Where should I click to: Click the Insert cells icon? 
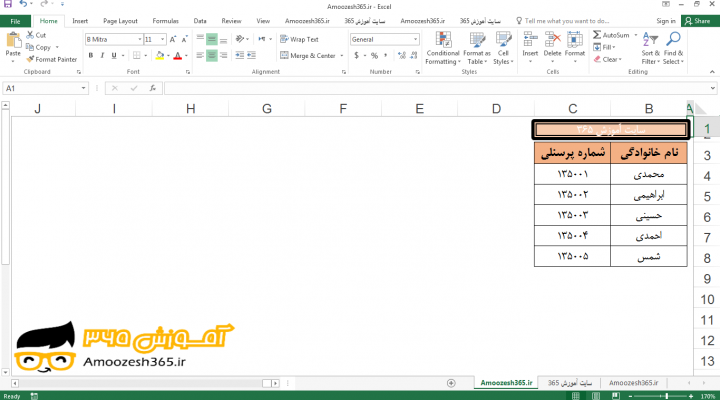coord(530,39)
